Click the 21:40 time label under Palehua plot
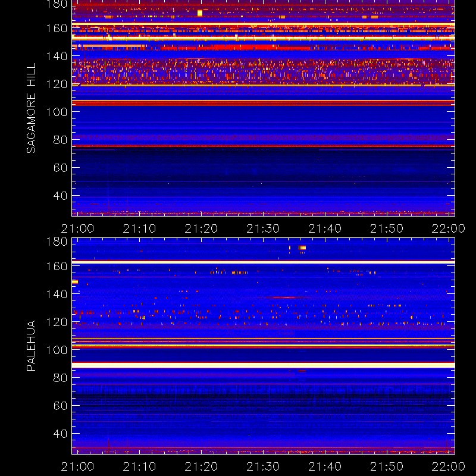The width and height of the screenshot is (476, 476). (325, 466)
